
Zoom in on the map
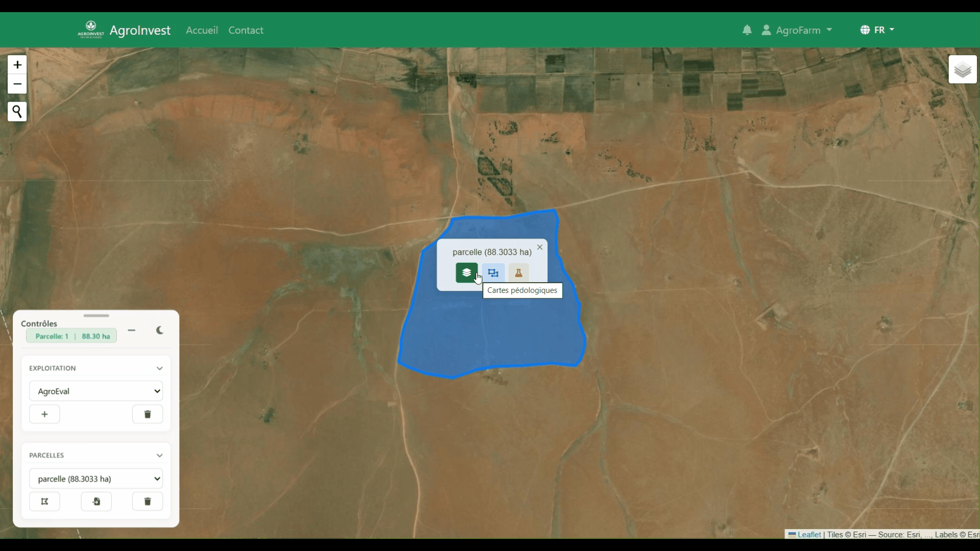click(x=17, y=65)
